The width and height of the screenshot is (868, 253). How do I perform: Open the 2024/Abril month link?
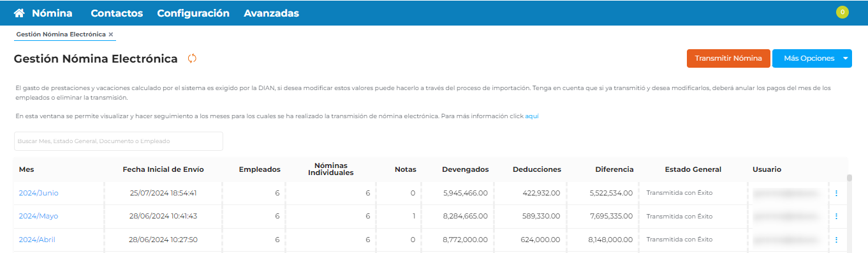38,240
